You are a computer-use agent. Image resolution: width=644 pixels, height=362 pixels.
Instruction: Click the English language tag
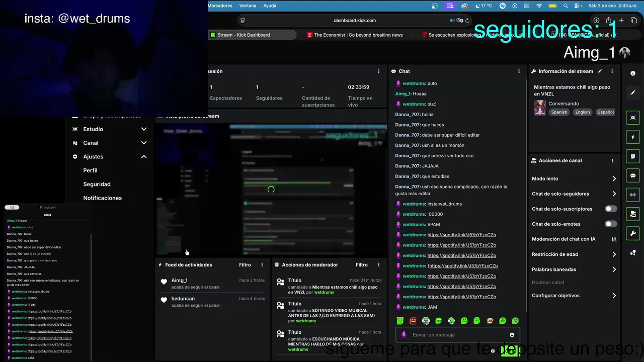(x=583, y=112)
